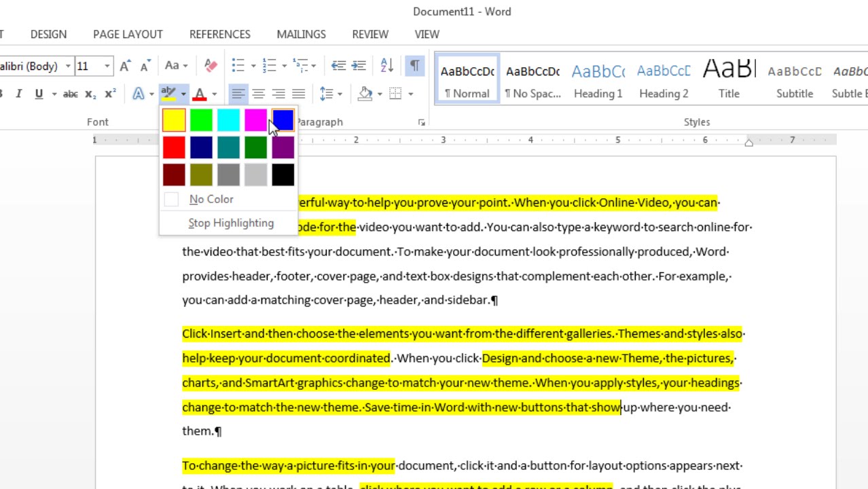Screen dimensions: 868x489
Task: Open highlight color dropdown arrow
Action: [x=183, y=94]
